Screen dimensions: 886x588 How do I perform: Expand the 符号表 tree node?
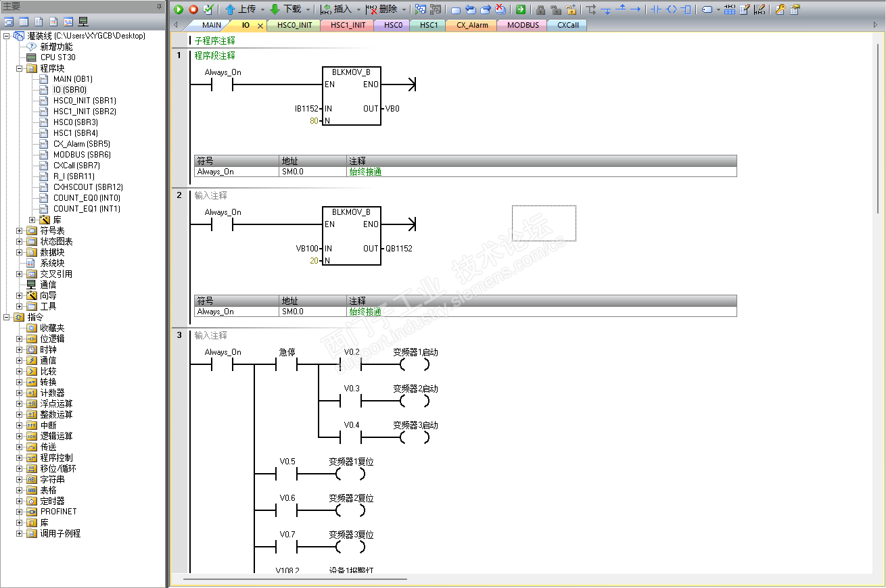(x=20, y=230)
